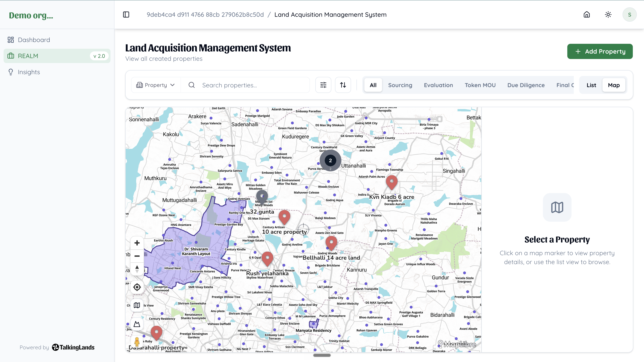Screen dimensions: 644x362
Task: Click the Prestige Dew Drops map point
Action: (x=221, y=140)
